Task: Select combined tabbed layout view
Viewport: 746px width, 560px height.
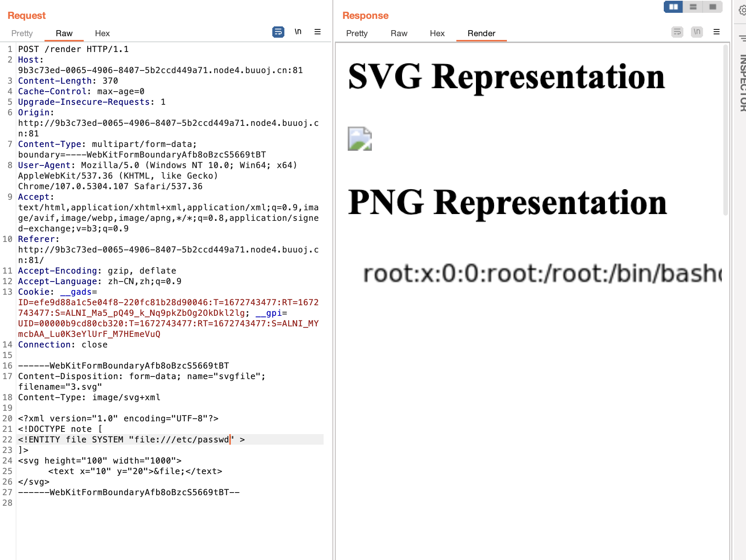Action: point(713,7)
